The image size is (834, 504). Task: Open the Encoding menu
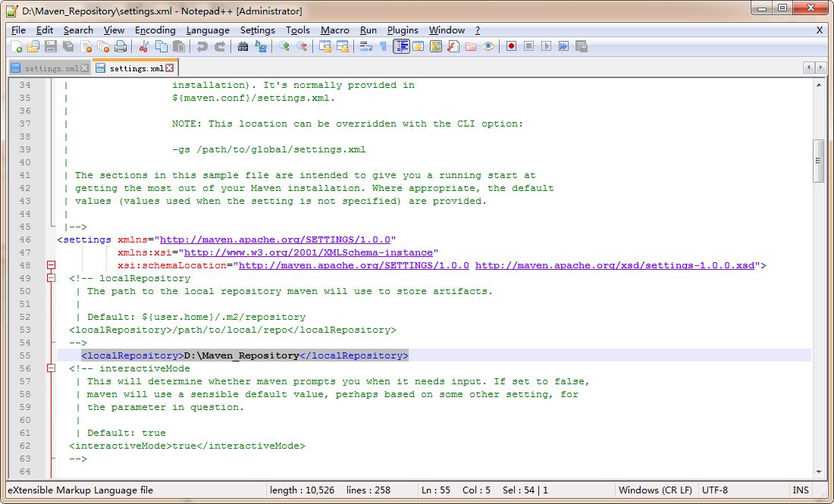click(155, 30)
